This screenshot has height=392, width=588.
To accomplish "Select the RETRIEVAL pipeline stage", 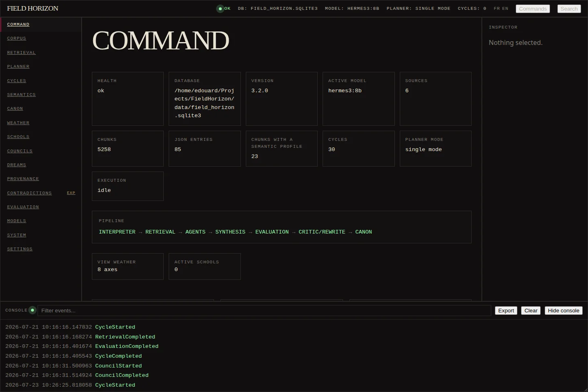I will click(160, 232).
